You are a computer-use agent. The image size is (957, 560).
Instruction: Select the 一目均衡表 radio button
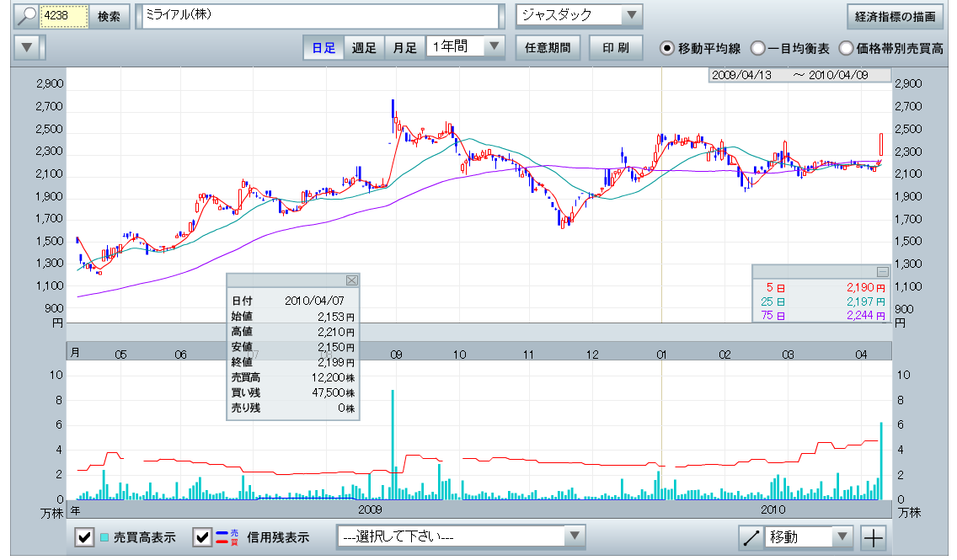758,48
